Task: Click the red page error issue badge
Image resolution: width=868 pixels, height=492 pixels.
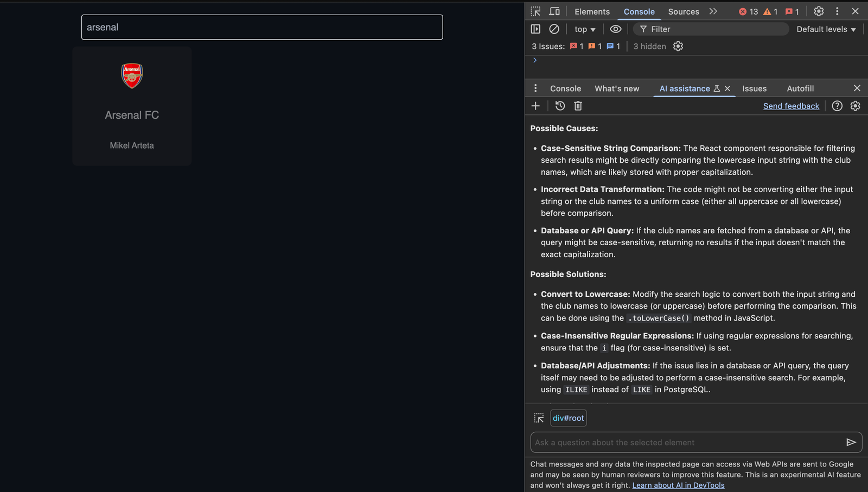Action: pyautogui.click(x=577, y=47)
